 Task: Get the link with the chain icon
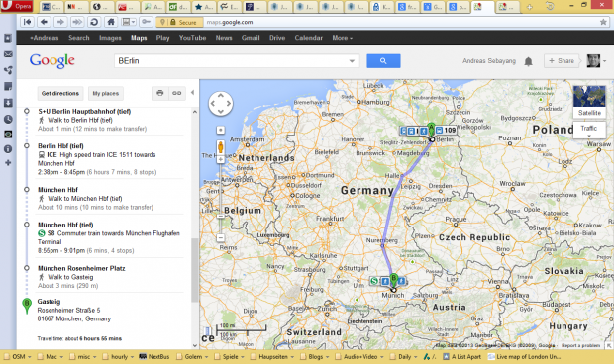[177, 93]
